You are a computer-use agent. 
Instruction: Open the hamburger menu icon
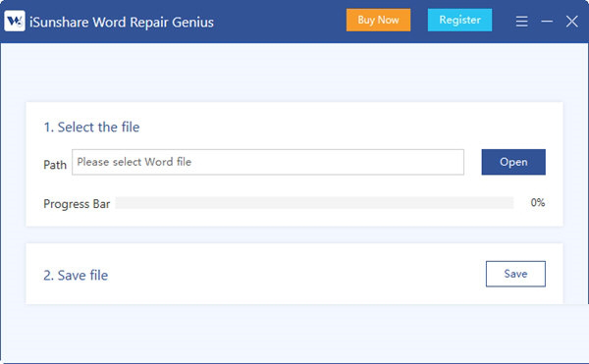point(522,22)
